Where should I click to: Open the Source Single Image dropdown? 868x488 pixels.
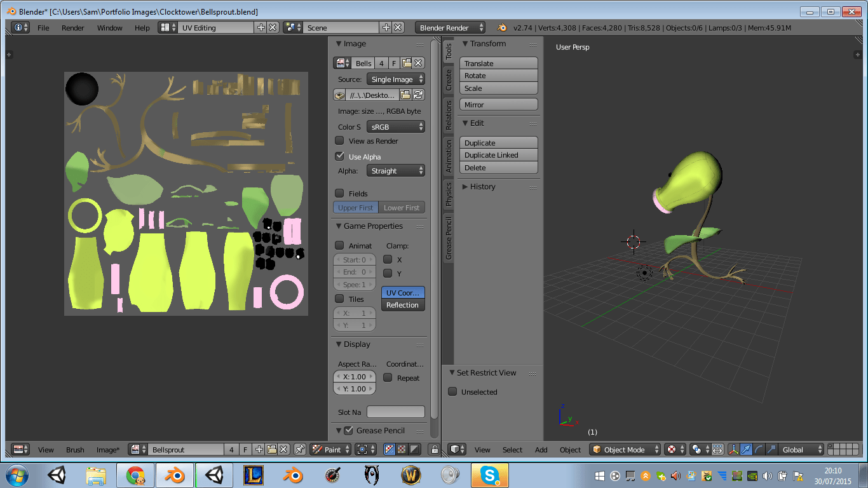click(x=396, y=79)
